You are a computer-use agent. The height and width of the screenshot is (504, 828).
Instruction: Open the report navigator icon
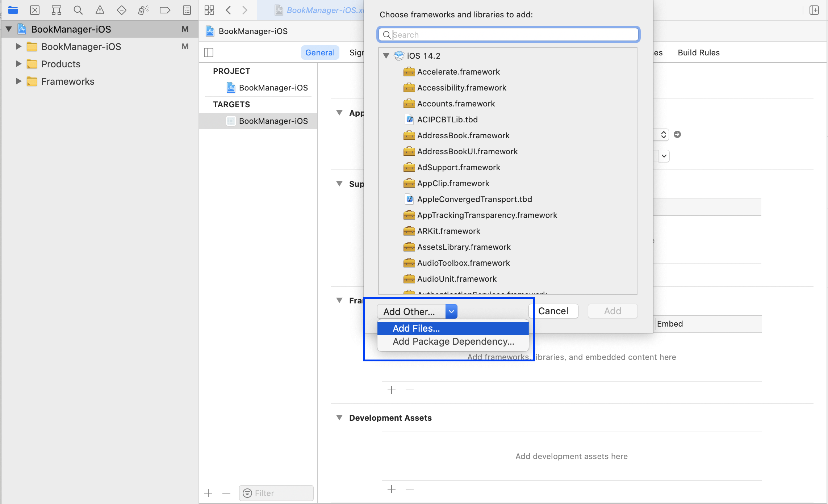(x=187, y=10)
